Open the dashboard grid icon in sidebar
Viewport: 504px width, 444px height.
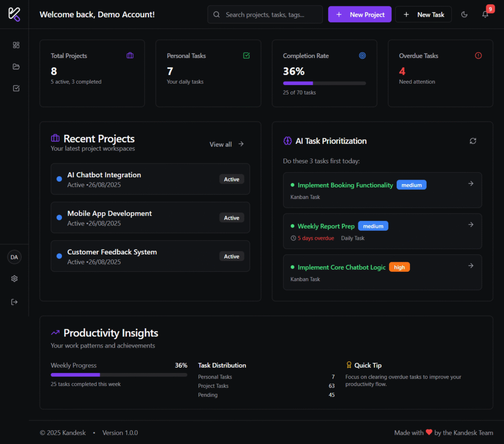pos(16,45)
